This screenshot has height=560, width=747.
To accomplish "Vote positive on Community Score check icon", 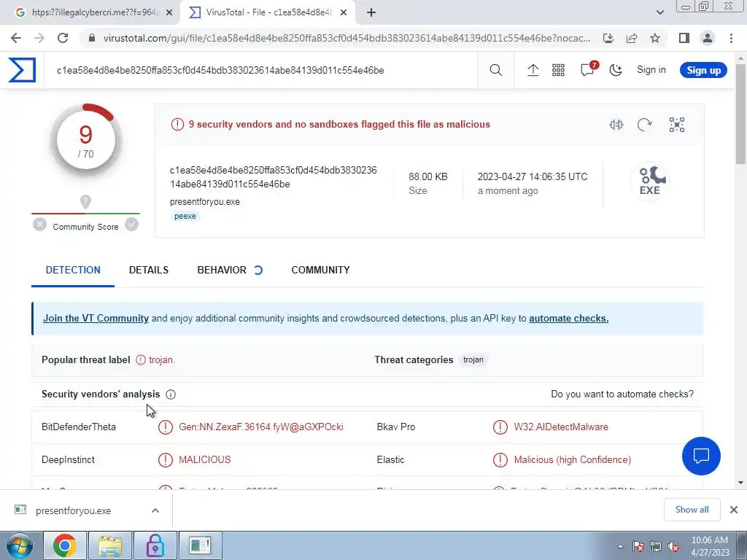I will pyautogui.click(x=131, y=225).
